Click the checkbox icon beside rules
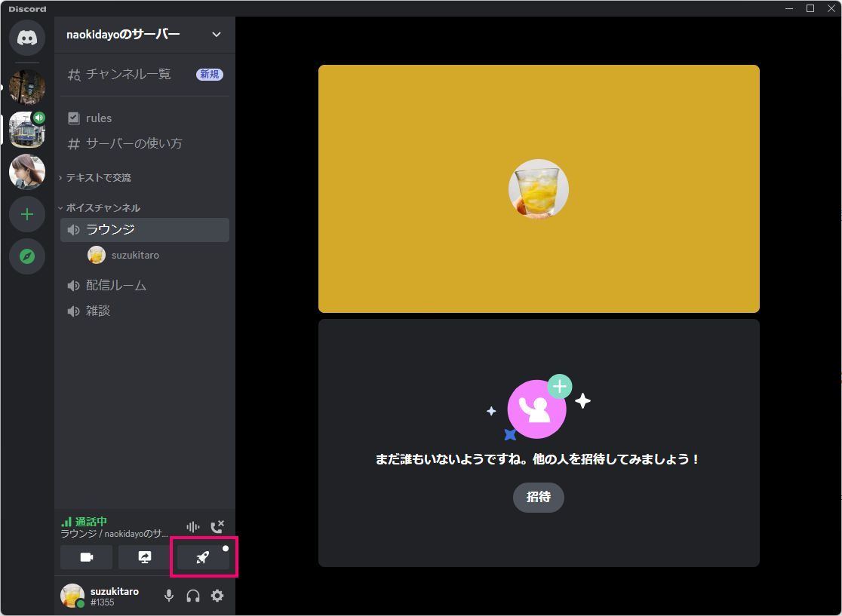This screenshot has width=842, height=616. pyautogui.click(x=74, y=118)
